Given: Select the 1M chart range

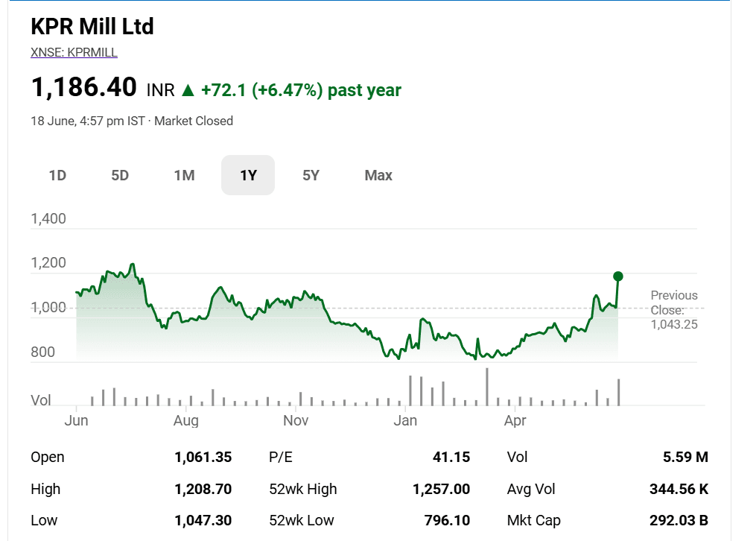Looking at the screenshot, I should point(184,175).
